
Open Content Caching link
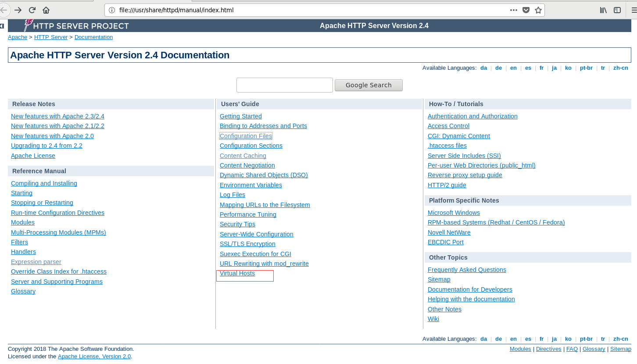pyautogui.click(x=243, y=156)
